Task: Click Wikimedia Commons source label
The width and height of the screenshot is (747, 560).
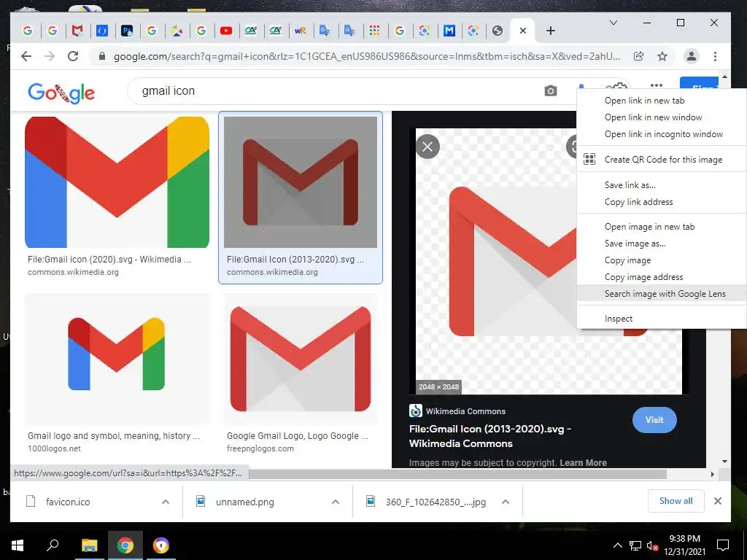Action: (x=465, y=411)
